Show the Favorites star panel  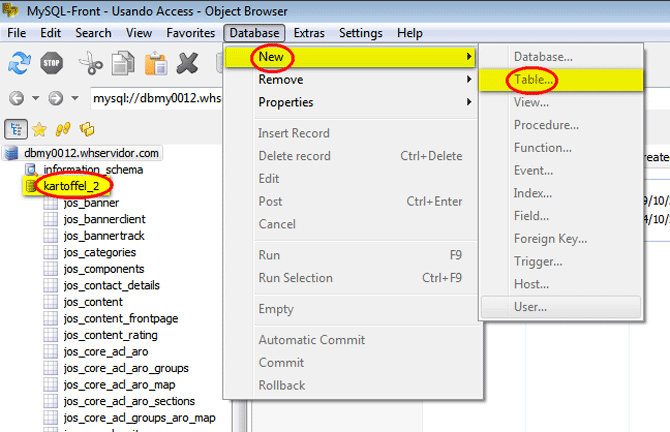click(39, 129)
